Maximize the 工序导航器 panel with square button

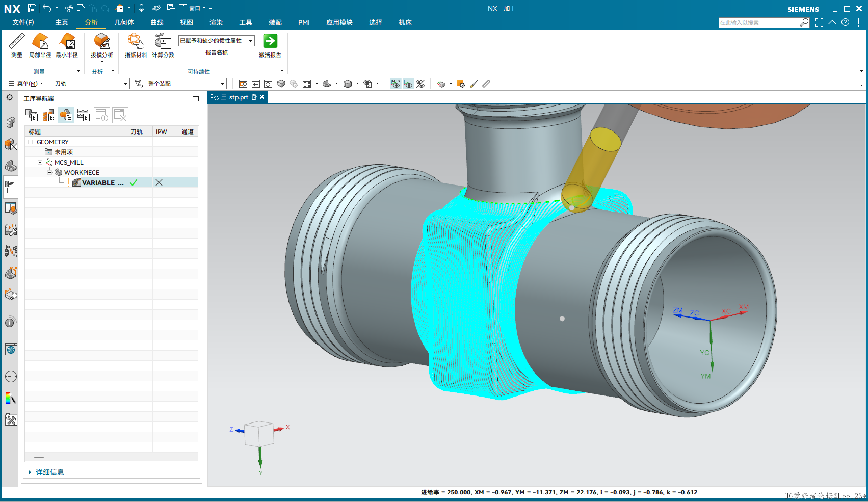[x=196, y=98]
